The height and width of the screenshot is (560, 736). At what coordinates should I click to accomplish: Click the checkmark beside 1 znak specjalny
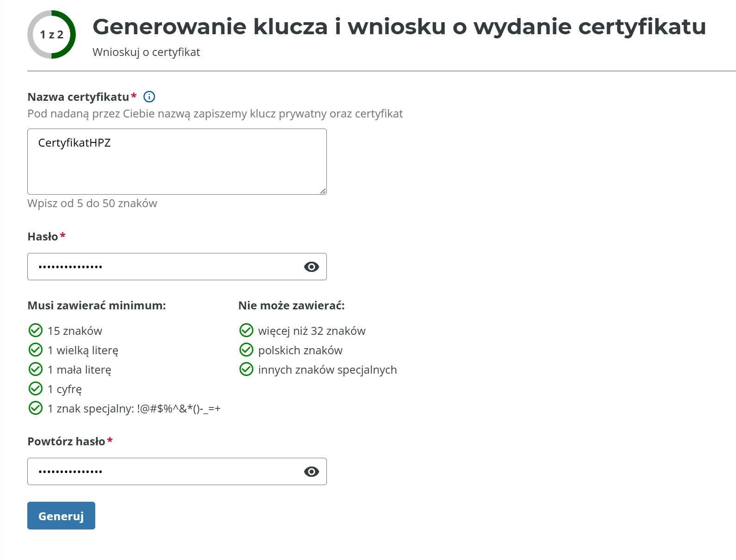click(x=36, y=408)
